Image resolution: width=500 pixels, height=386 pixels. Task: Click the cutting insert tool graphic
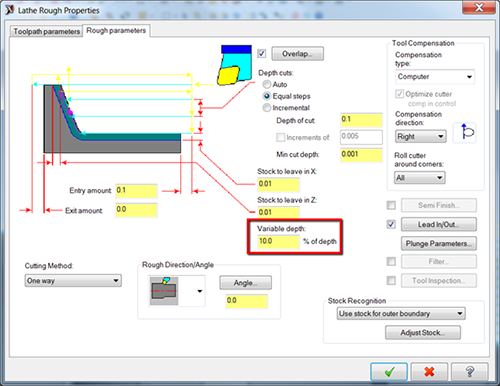[x=234, y=65]
